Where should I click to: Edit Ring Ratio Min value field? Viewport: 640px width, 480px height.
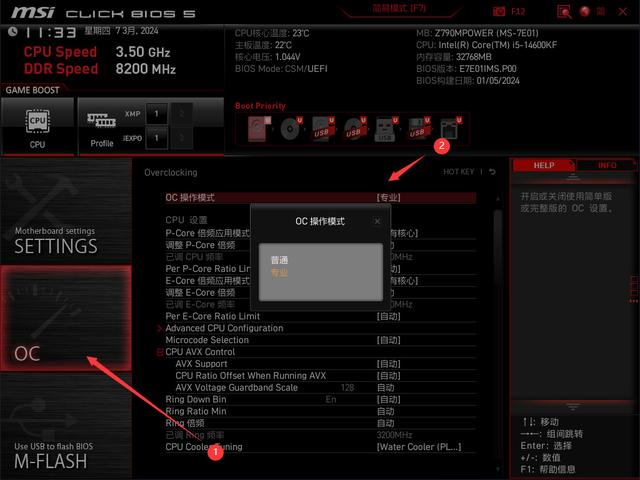point(386,411)
